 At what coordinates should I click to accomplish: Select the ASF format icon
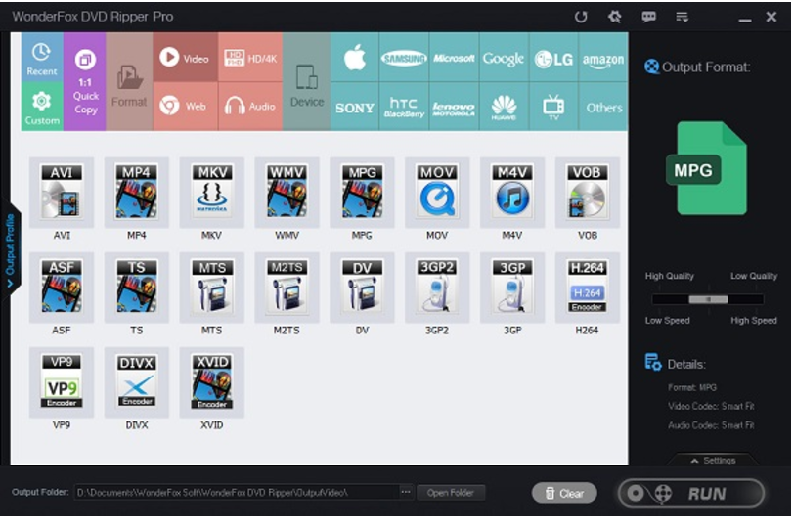(62, 288)
